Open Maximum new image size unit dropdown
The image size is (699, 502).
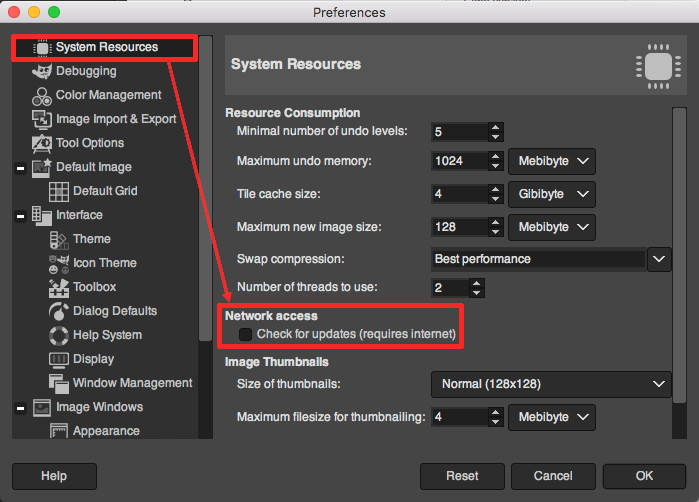(x=552, y=227)
